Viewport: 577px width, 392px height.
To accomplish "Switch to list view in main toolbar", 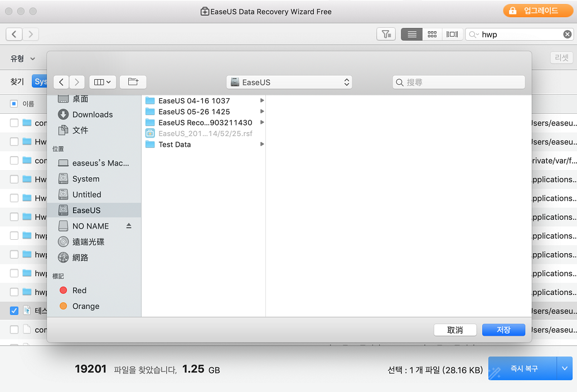I will click(x=412, y=34).
